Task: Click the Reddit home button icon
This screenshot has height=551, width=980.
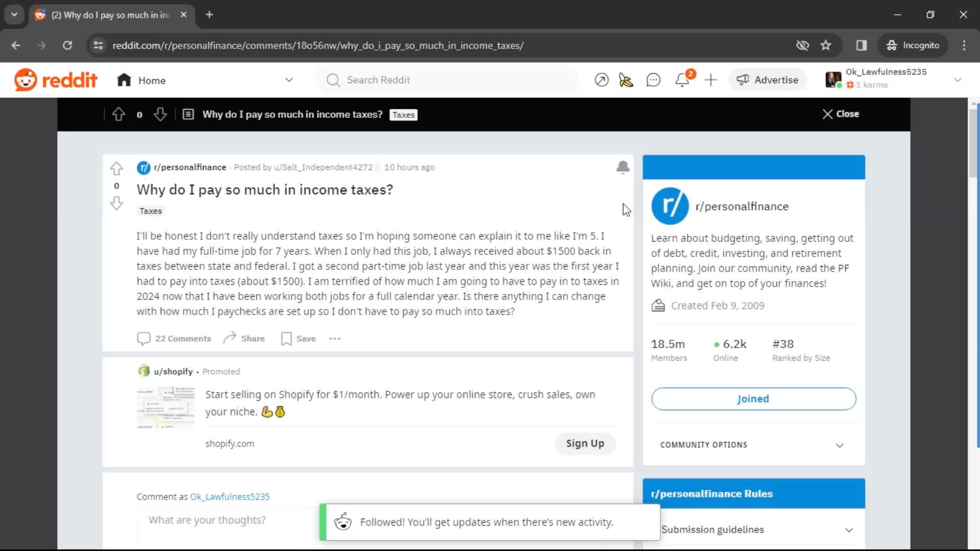Action: point(123,80)
